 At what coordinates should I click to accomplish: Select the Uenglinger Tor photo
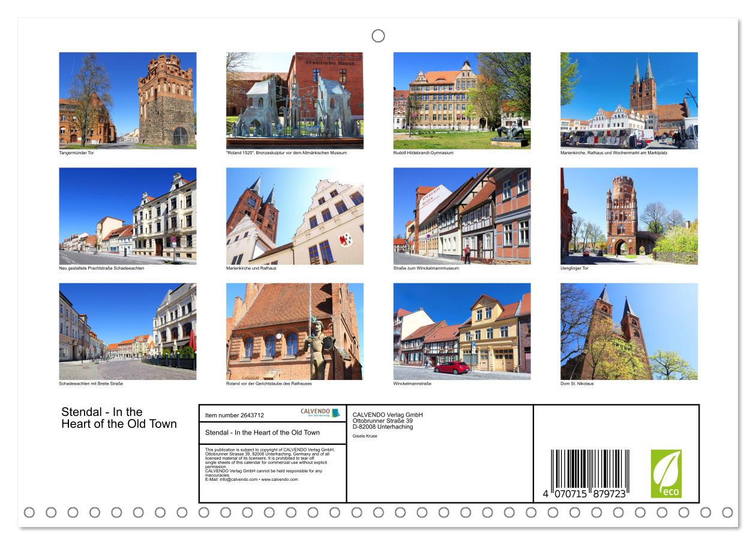(x=629, y=216)
